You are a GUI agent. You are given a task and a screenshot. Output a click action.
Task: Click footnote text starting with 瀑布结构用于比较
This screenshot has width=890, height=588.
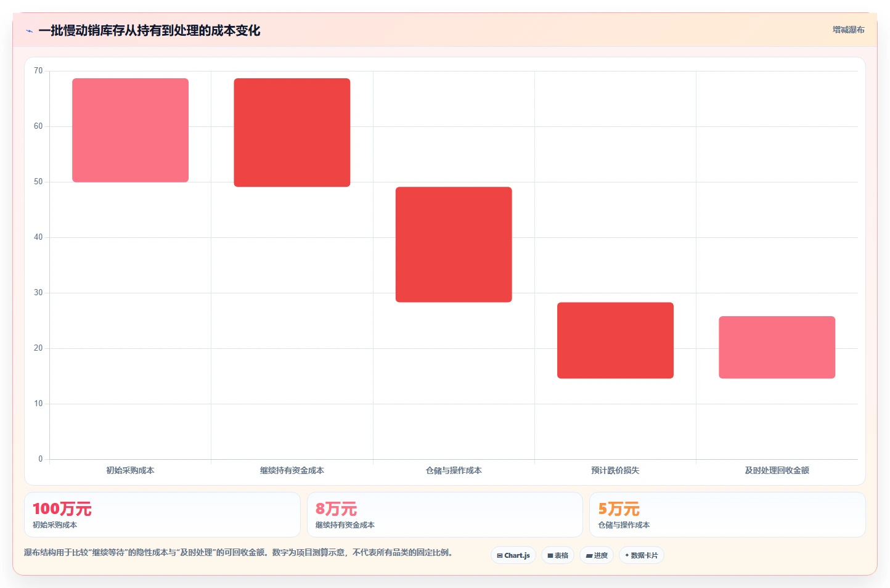pyautogui.click(x=239, y=552)
